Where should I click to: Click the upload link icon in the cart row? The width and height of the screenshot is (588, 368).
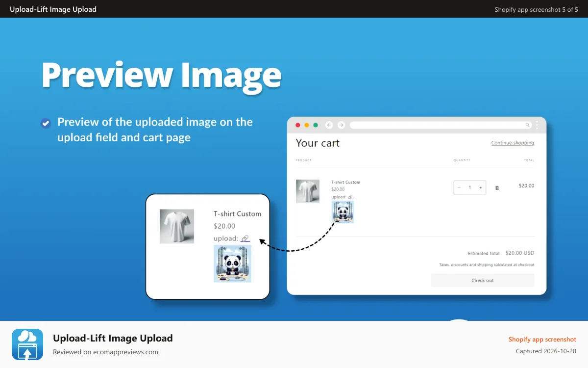(350, 197)
